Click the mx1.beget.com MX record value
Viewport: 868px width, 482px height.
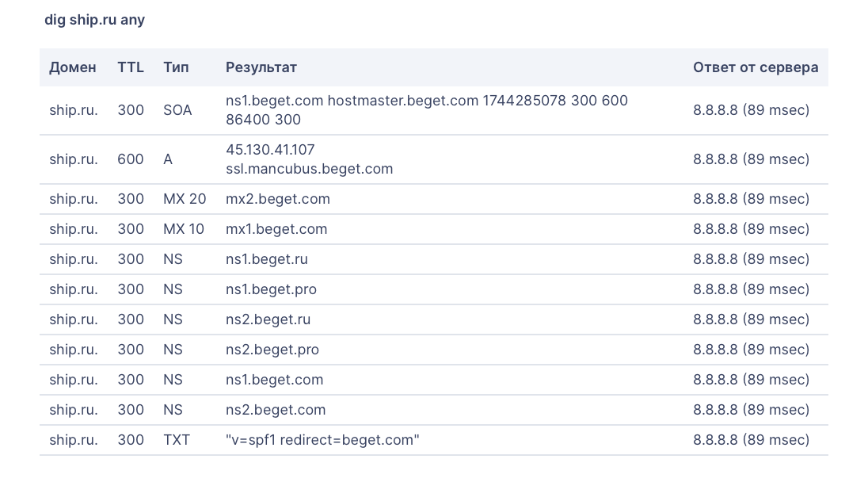(276, 229)
